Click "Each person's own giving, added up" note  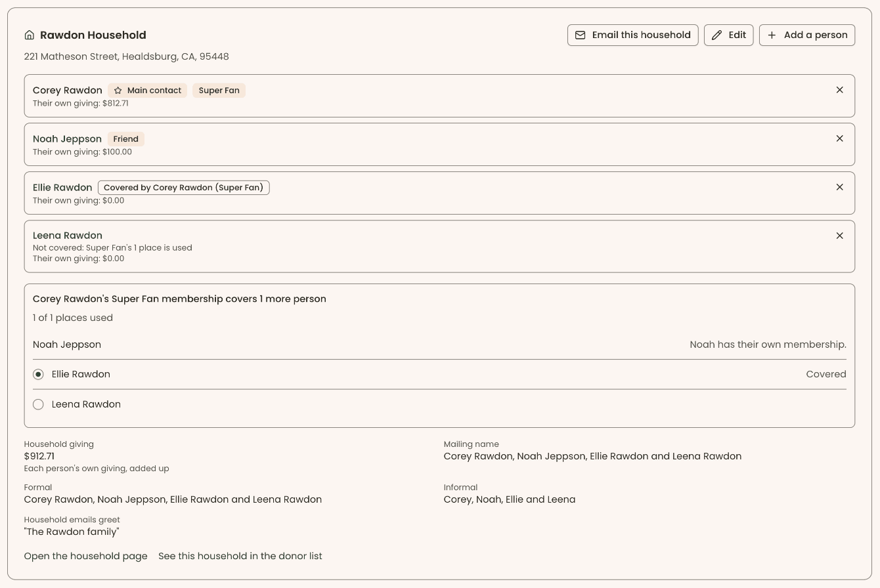click(97, 469)
